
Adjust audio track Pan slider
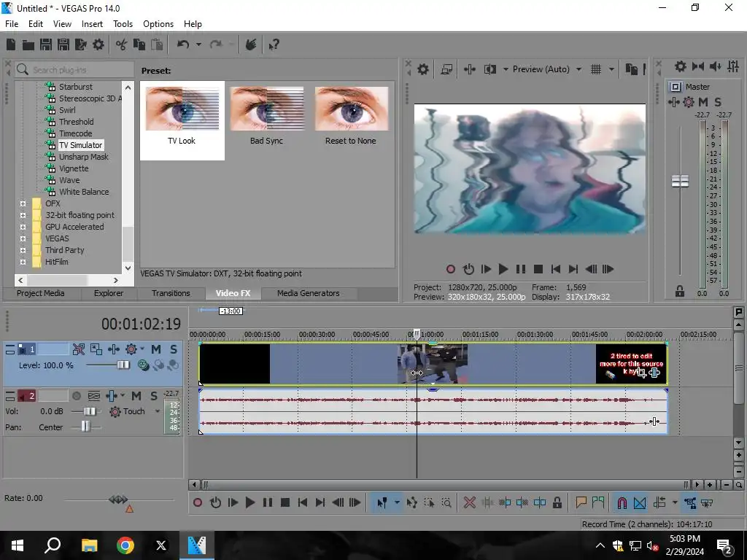click(x=85, y=426)
